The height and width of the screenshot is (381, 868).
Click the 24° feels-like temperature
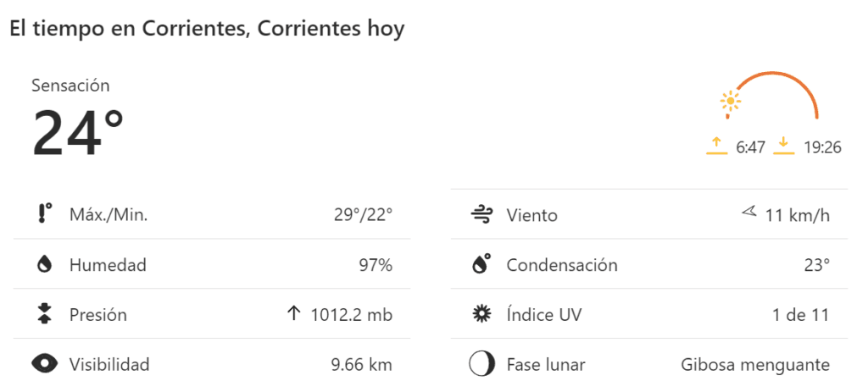(78, 134)
